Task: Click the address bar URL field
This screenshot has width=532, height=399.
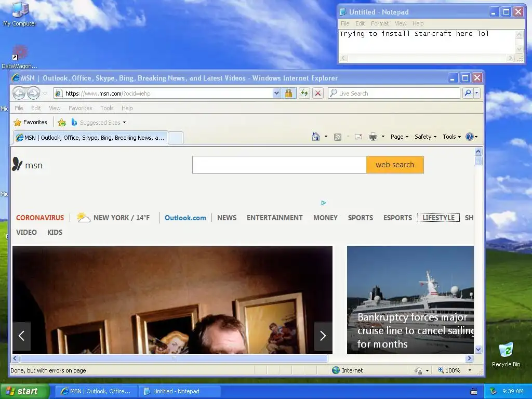Action: (166, 94)
